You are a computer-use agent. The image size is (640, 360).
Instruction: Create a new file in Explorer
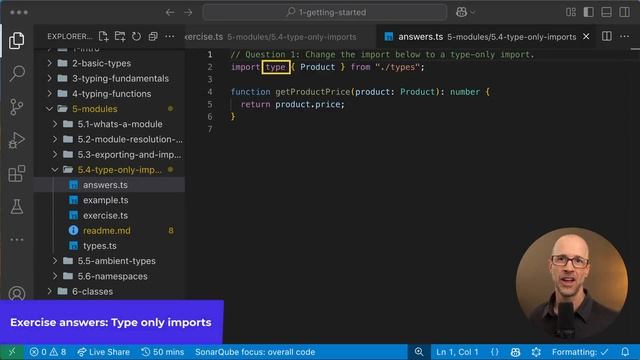coord(104,37)
